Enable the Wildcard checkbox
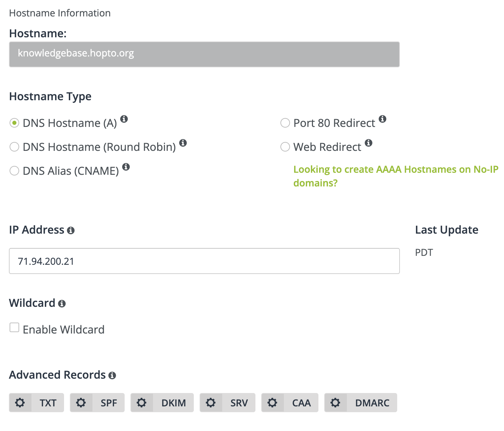This screenshot has width=504, height=431. point(14,327)
